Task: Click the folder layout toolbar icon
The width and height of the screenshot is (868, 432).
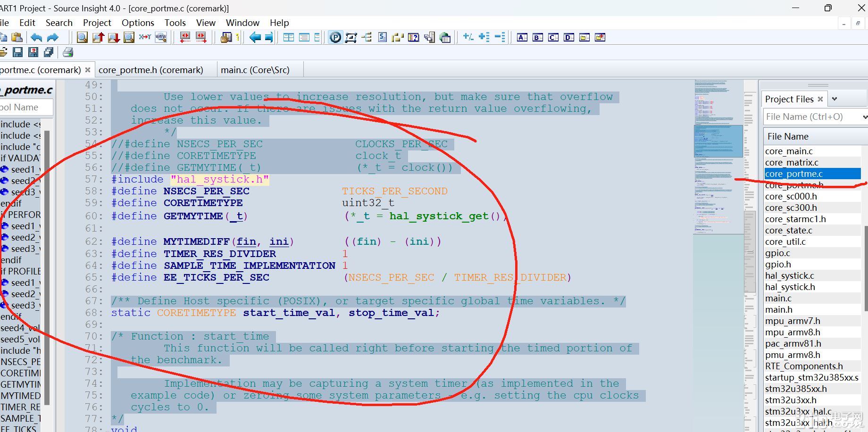Action: click(584, 37)
